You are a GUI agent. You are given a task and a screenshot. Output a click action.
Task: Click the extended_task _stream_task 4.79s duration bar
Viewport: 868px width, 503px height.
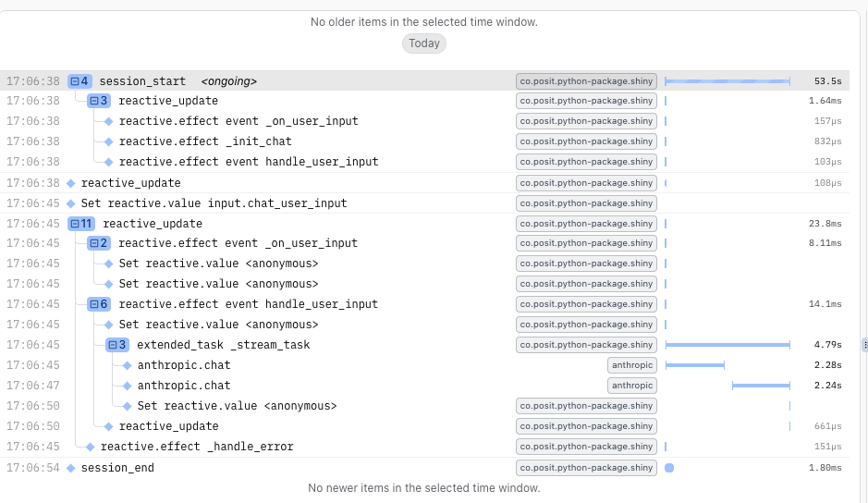727,345
